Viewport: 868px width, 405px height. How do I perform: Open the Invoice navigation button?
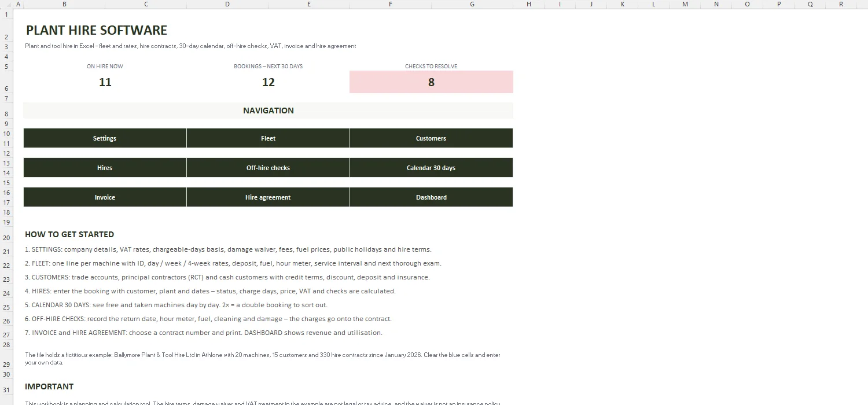point(105,197)
